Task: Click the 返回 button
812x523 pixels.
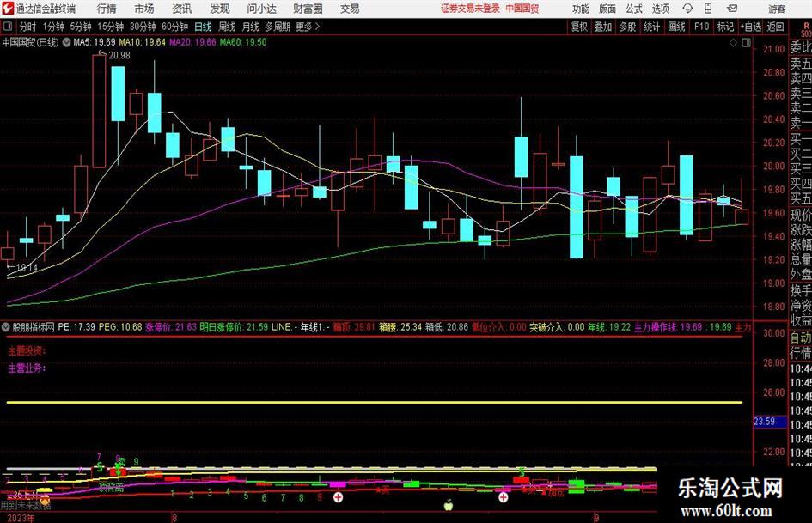Action: (x=775, y=27)
